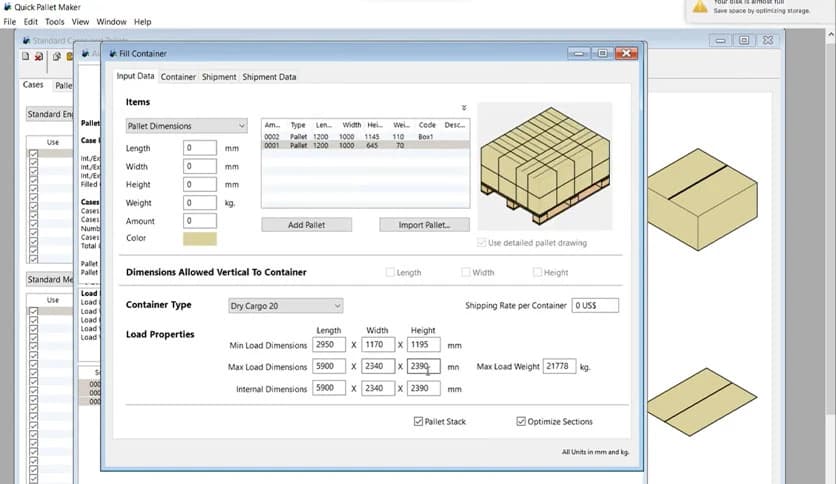Screen dimensions: 836x484
Task: Open the Tools menu
Action: click(55, 21)
